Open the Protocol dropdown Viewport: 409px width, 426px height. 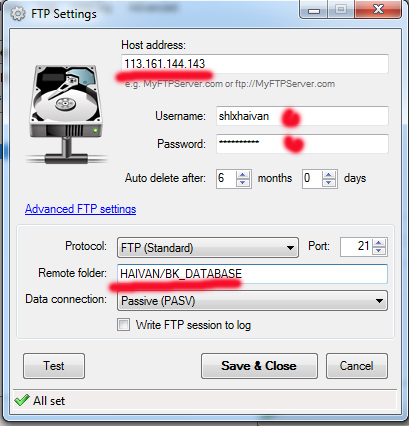pos(208,248)
